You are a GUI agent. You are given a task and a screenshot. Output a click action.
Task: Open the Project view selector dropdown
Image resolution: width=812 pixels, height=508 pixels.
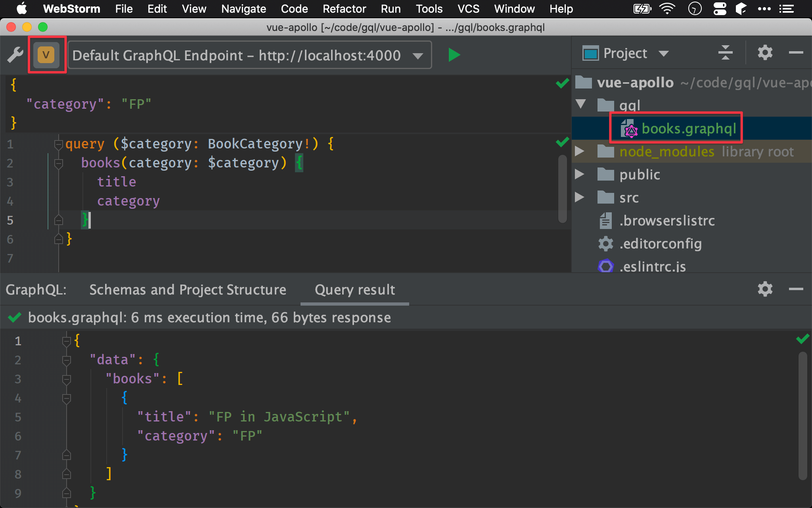664,53
